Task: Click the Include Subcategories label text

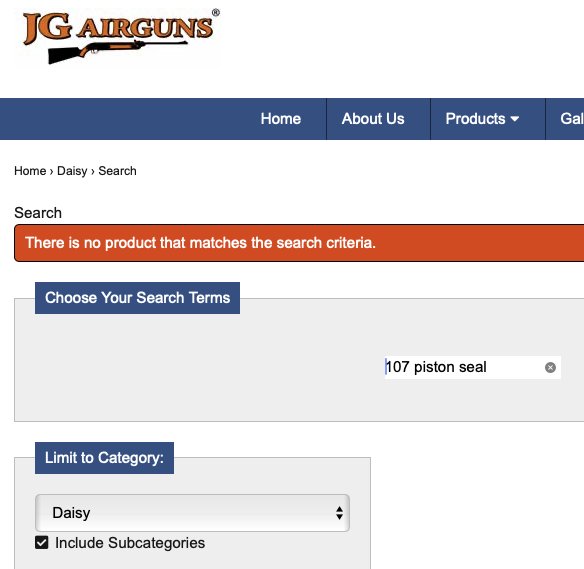Action: tap(130, 543)
